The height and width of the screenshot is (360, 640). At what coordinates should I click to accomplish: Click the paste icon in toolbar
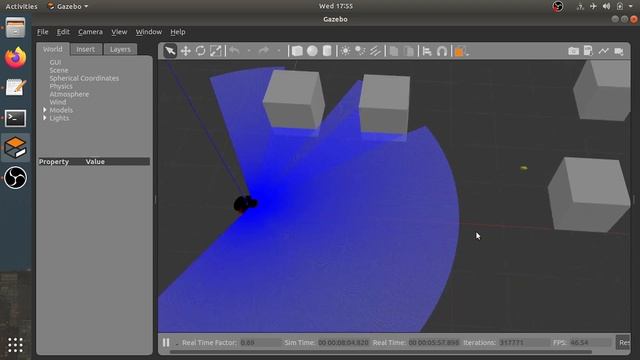(x=409, y=51)
